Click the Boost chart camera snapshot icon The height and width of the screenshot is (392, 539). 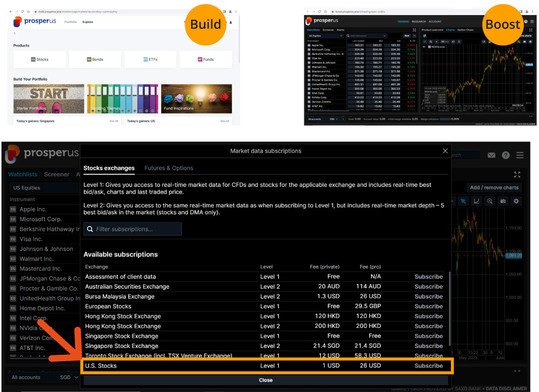tap(525, 42)
